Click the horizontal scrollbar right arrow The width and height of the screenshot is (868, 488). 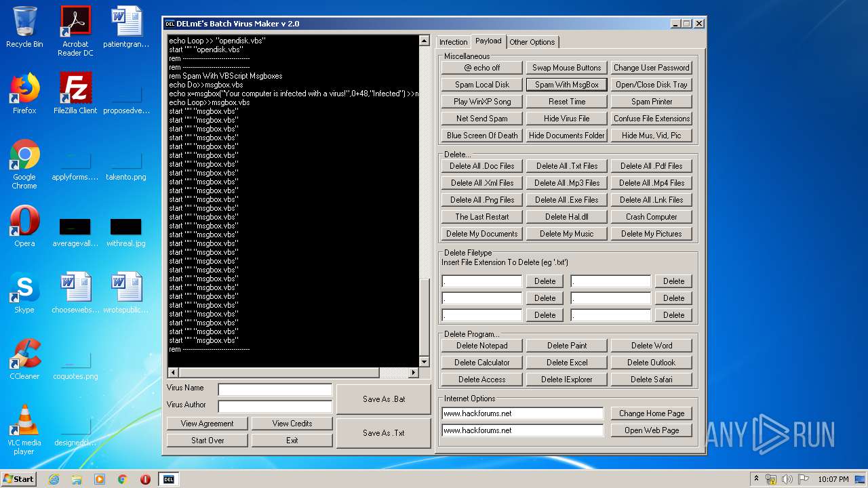pyautogui.click(x=414, y=373)
